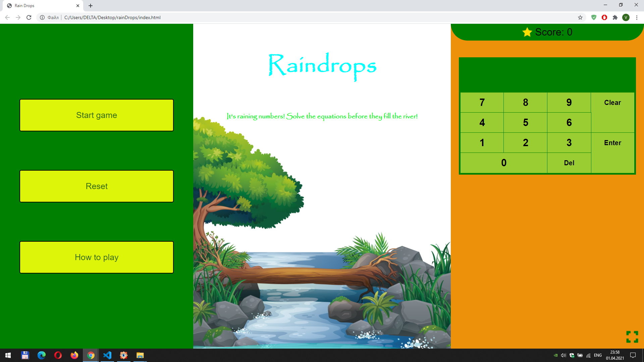Open the notification center icon
Screen dimensions: 644x362
[x=633, y=355]
